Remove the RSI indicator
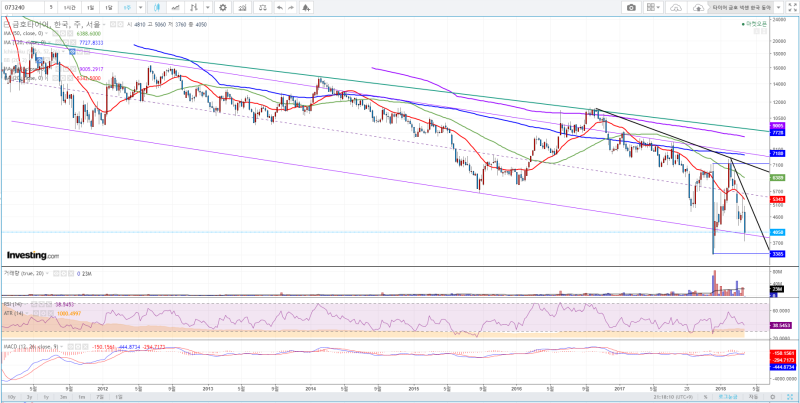The image size is (800, 403). pyautogui.click(x=49, y=304)
